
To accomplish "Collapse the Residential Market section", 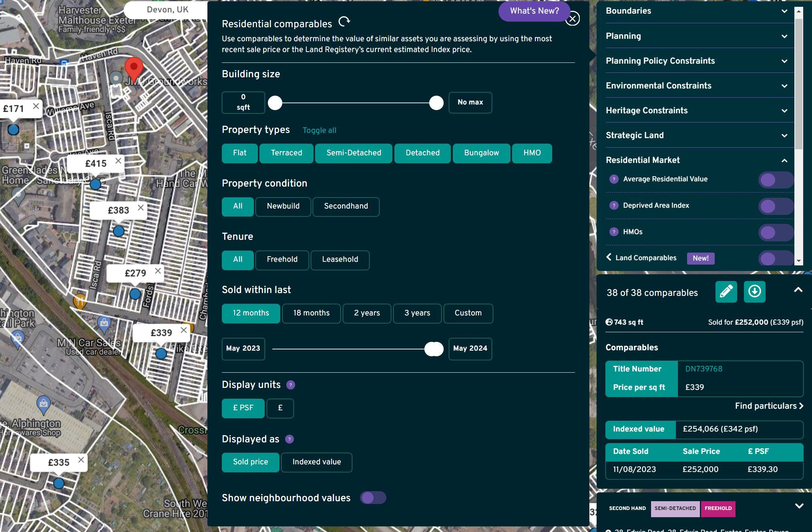I will tap(784, 160).
